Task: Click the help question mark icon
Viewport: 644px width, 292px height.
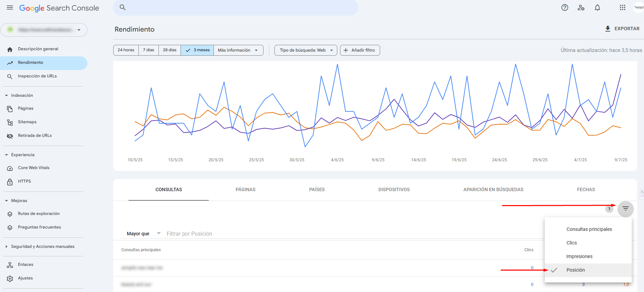Action: point(564,7)
